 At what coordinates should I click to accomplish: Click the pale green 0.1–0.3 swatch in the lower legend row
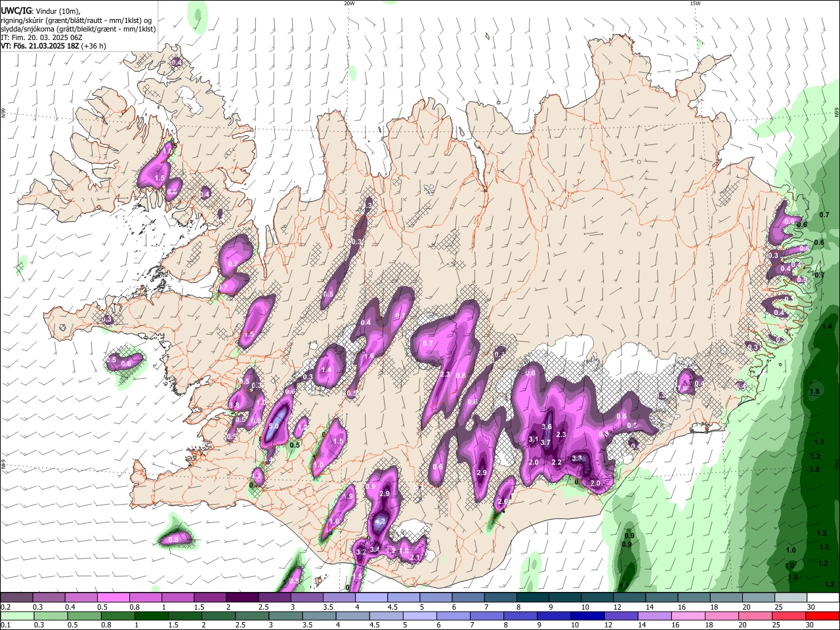[17, 616]
